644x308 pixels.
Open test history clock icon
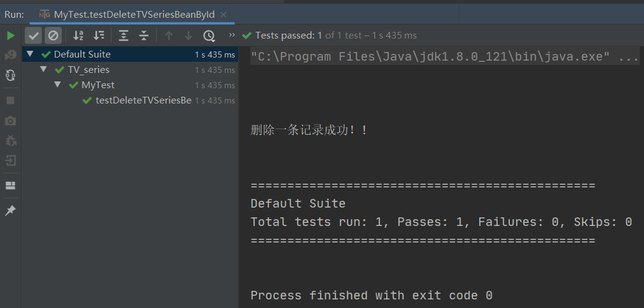pyautogui.click(x=209, y=36)
